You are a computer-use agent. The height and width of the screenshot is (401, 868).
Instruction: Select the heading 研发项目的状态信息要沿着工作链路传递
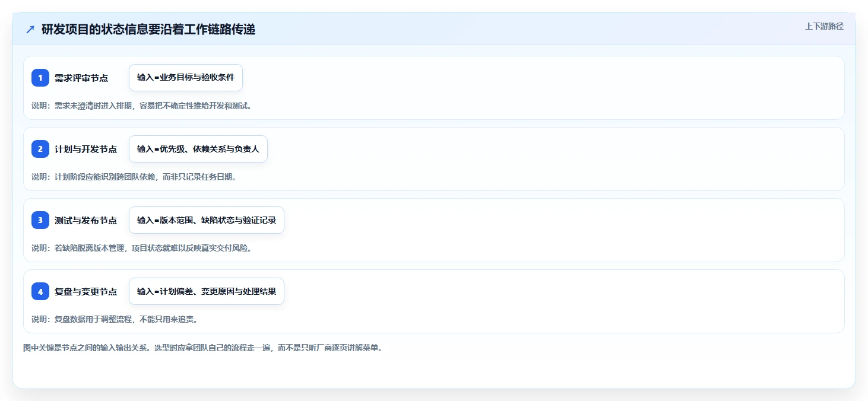[x=148, y=29]
